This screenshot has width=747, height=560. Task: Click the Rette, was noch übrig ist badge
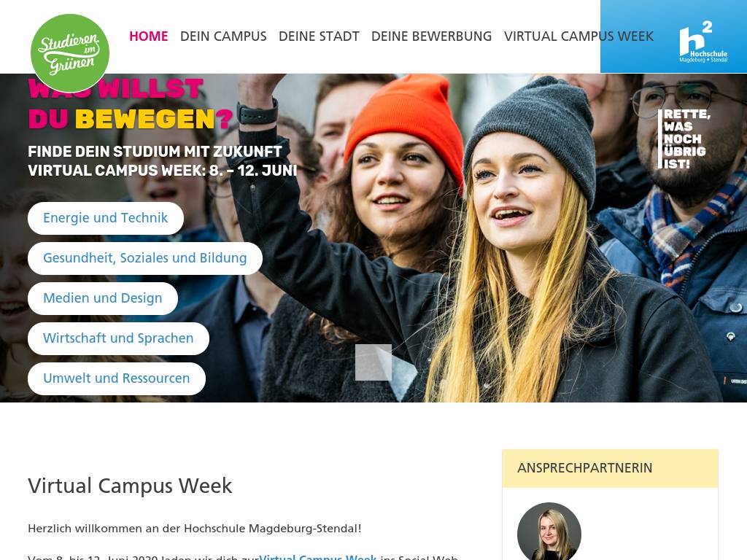pos(684,139)
